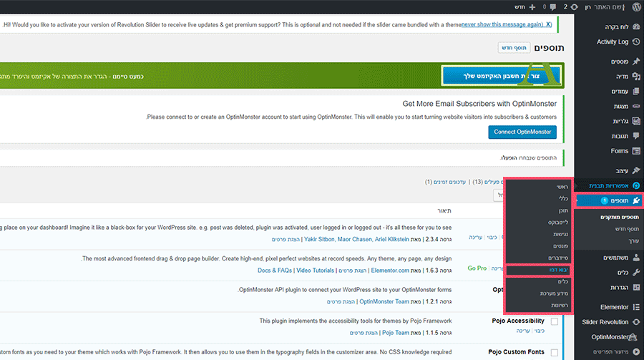
Task: Select פונטים in theme options flyout
Action: point(560,246)
